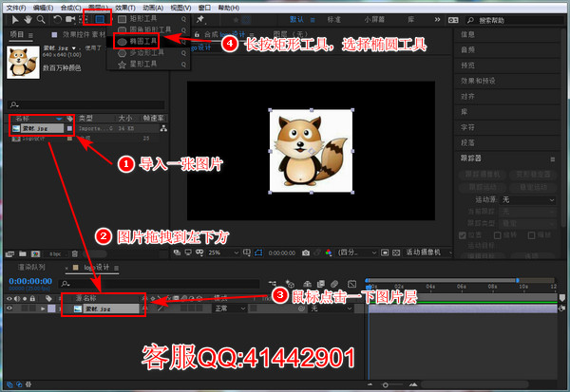The height and width of the screenshot is (392, 570).
Task: Click the composition mini-flowchart icon in timeline
Action: [x=273, y=284]
